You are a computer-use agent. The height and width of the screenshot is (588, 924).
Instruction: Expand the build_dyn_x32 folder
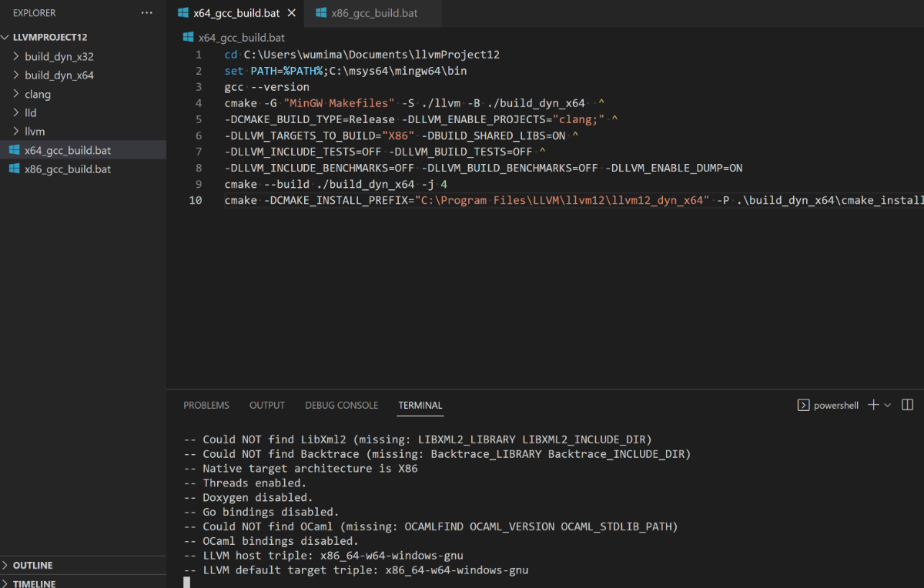click(x=59, y=56)
